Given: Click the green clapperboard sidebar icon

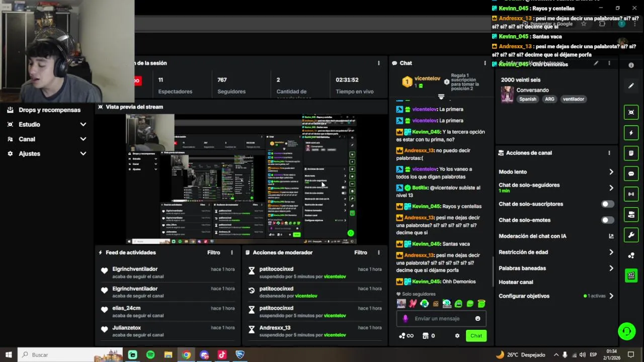Looking at the screenshot, I should tap(631, 276).
